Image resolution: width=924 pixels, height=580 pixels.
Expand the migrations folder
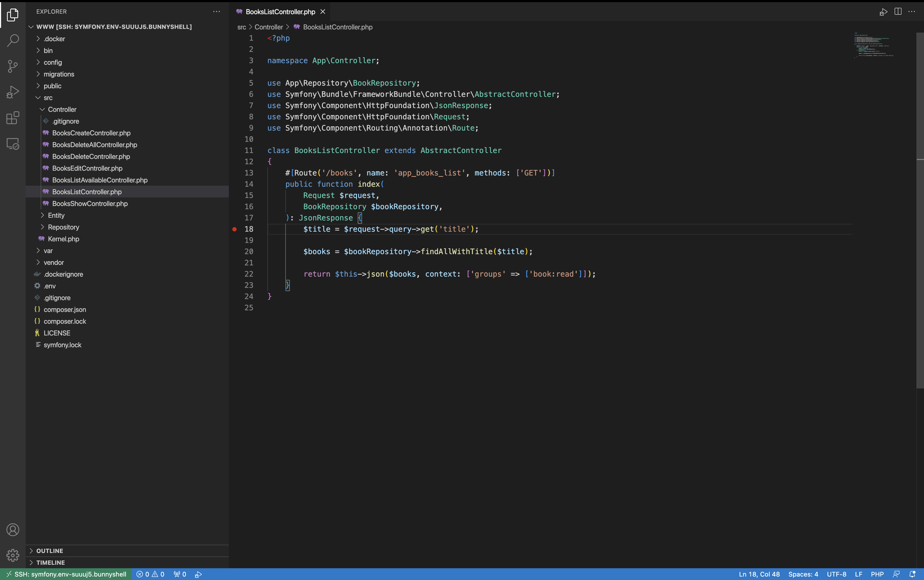127,74
